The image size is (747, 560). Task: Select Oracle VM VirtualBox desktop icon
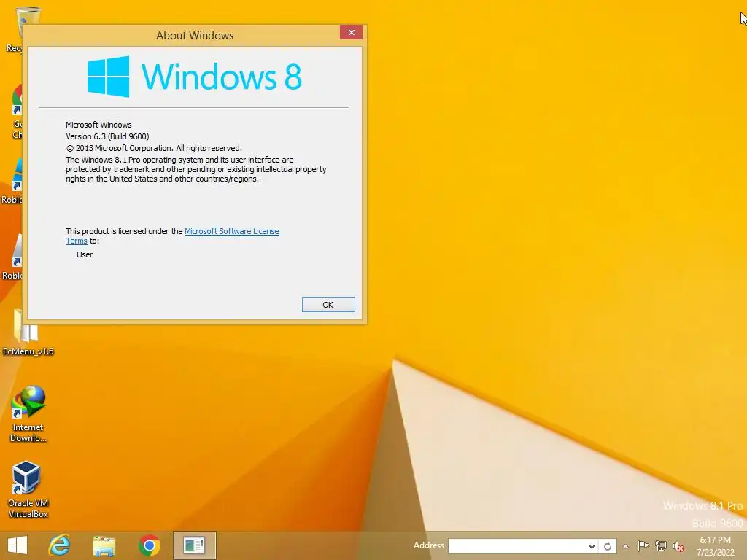28,489
